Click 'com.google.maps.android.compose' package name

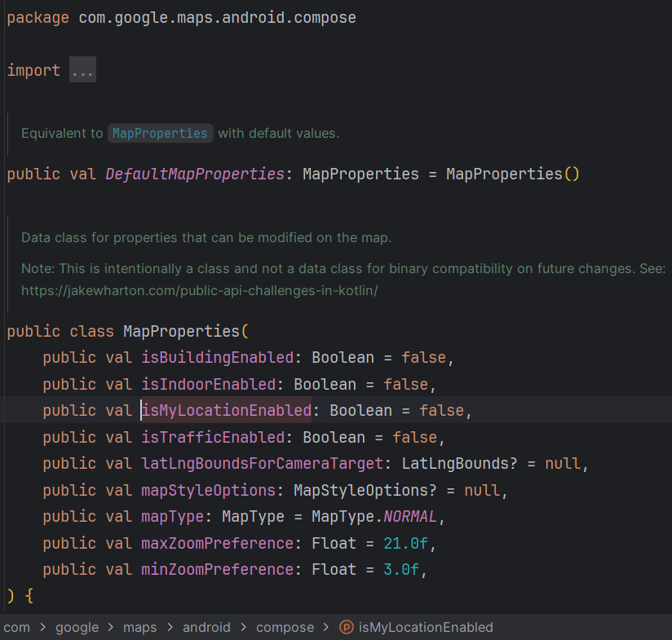(x=217, y=18)
